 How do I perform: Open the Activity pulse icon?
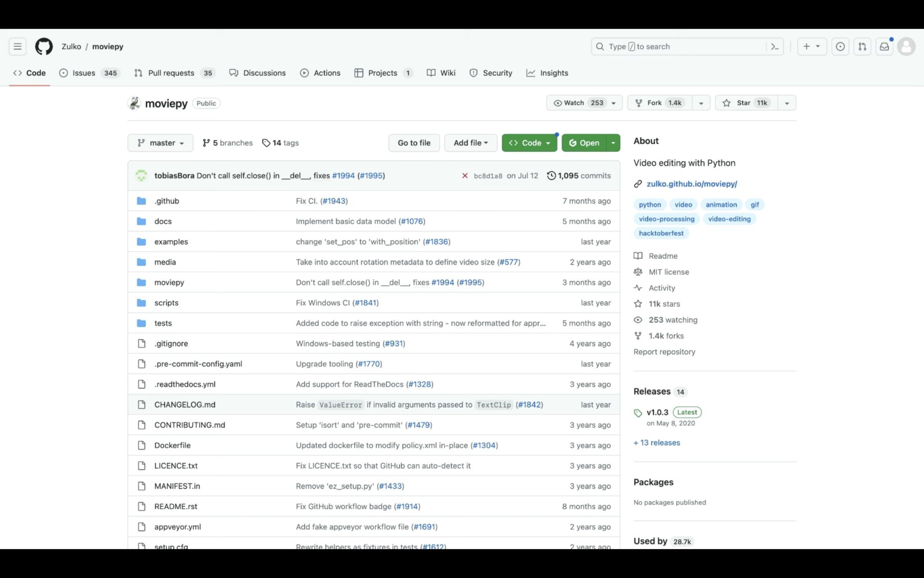[638, 288]
